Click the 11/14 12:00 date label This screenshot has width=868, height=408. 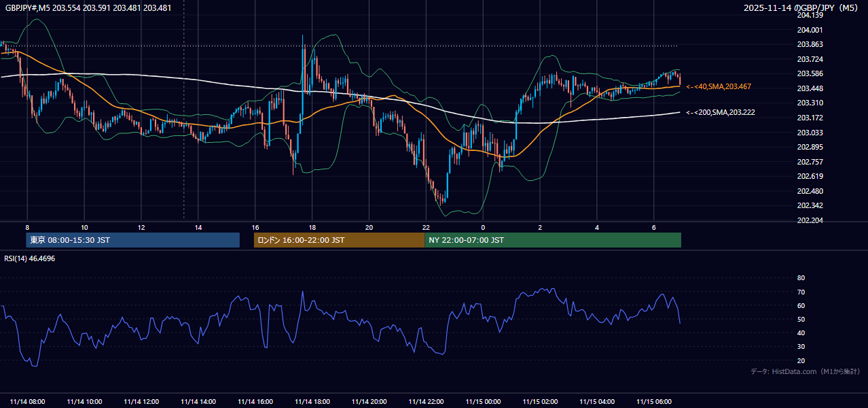[141, 401]
